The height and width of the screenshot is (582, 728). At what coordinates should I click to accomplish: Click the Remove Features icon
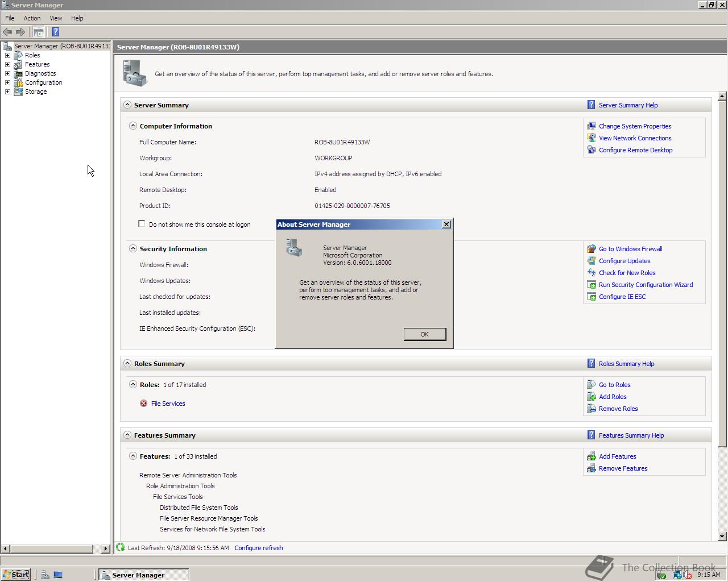(591, 468)
